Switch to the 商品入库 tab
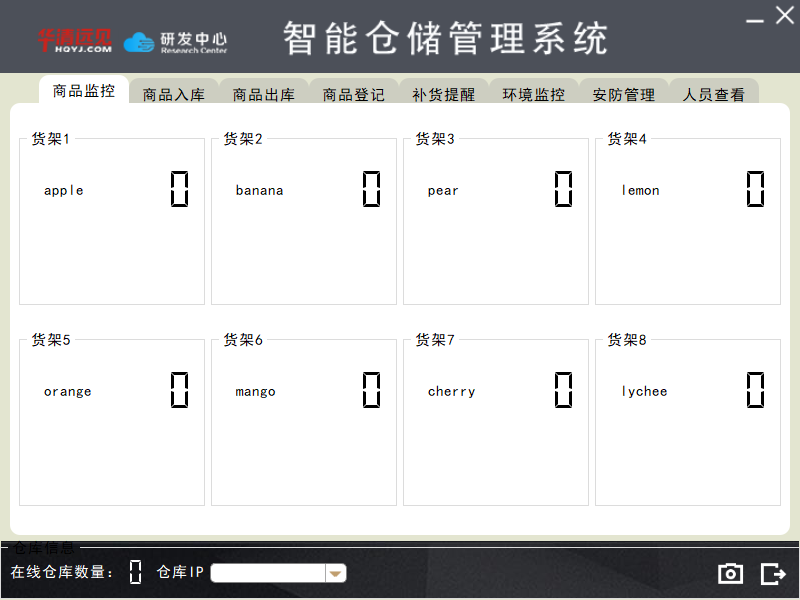The height and width of the screenshot is (600, 800). (174, 95)
